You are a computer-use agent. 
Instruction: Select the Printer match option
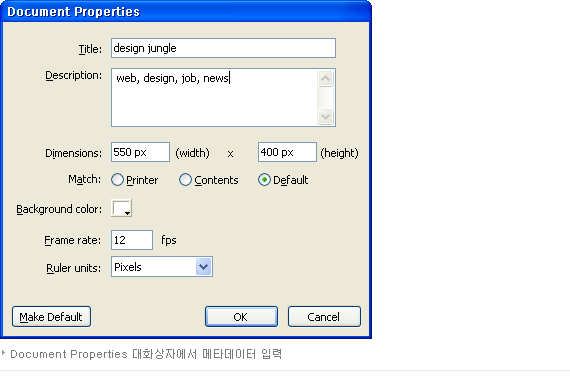point(117,180)
